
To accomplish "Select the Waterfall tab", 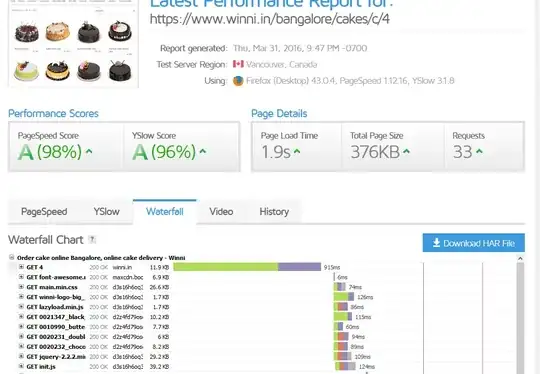I will click(x=165, y=211).
